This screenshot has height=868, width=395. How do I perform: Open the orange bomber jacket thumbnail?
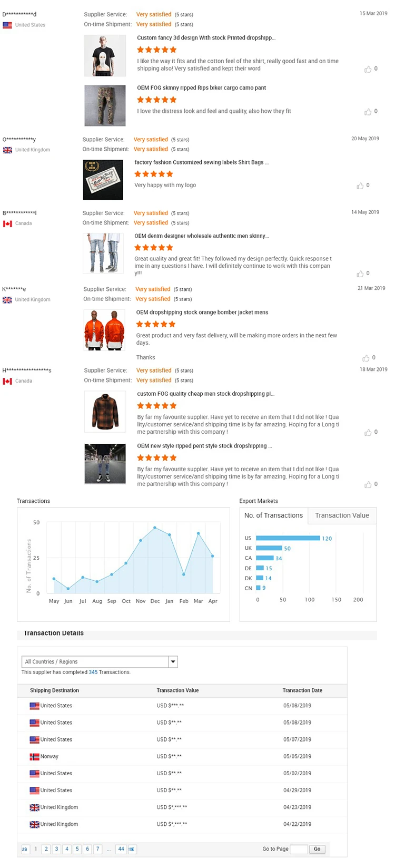(104, 330)
